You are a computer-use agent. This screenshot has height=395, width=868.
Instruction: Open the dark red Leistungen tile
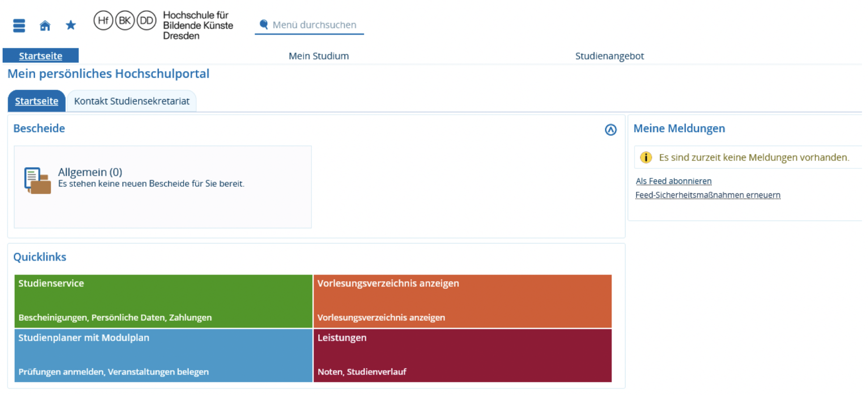[x=462, y=355]
